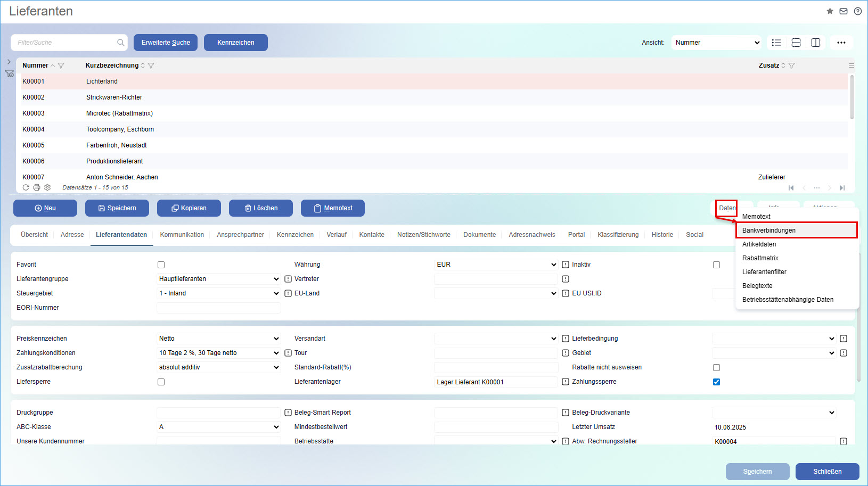Screen dimensions: 868x486
Task: Open the Zahlungskonditionen dropdown
Action: click(x=218, y=353)
